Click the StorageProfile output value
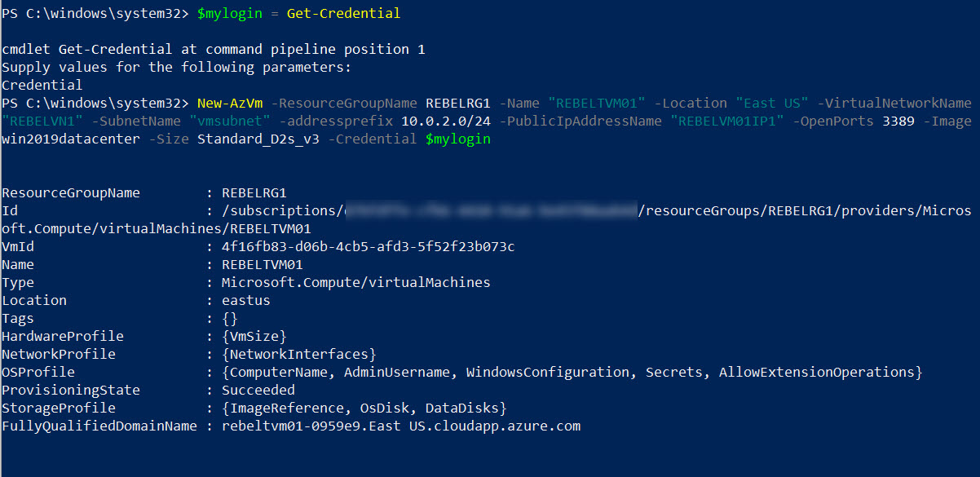This screenshot has width=980, height=477. click(x=364, y=408)
